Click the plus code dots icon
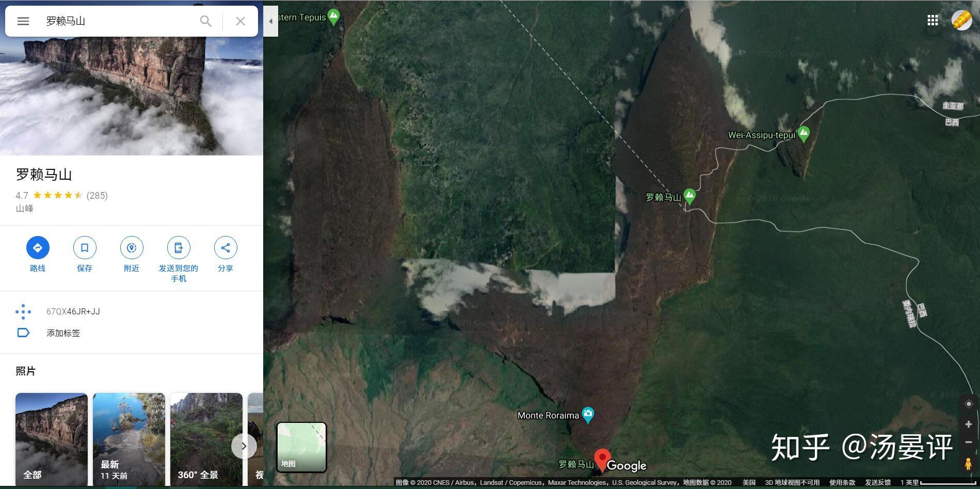 23,312
